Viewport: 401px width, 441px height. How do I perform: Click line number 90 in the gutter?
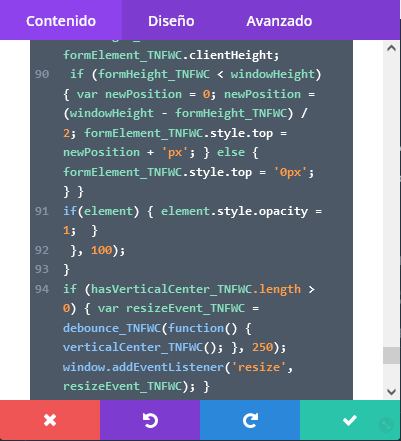(42, 74)
